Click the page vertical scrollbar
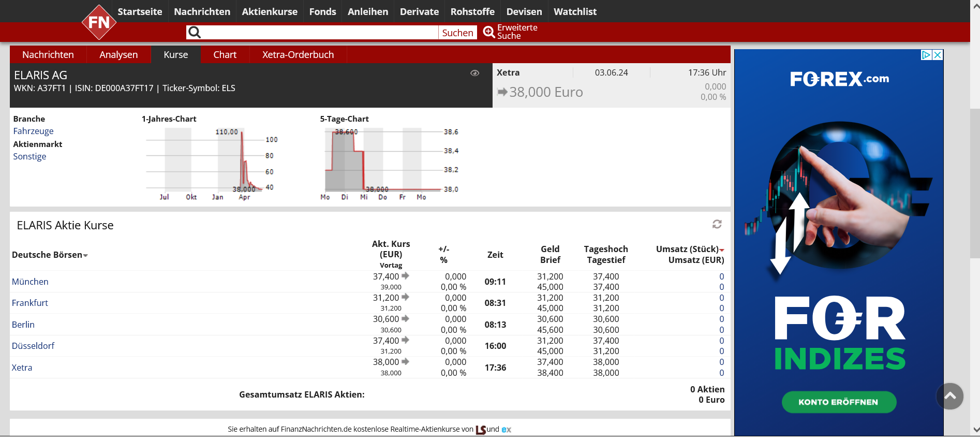This screenshot has height=440, width=980. (975, 207)
